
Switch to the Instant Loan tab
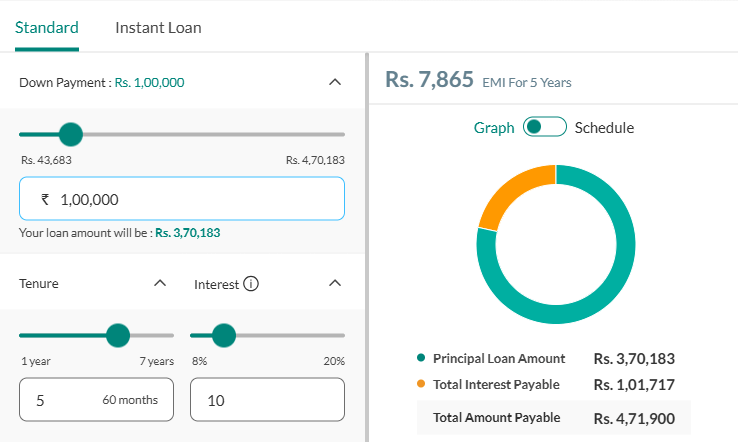pos(158,28)
